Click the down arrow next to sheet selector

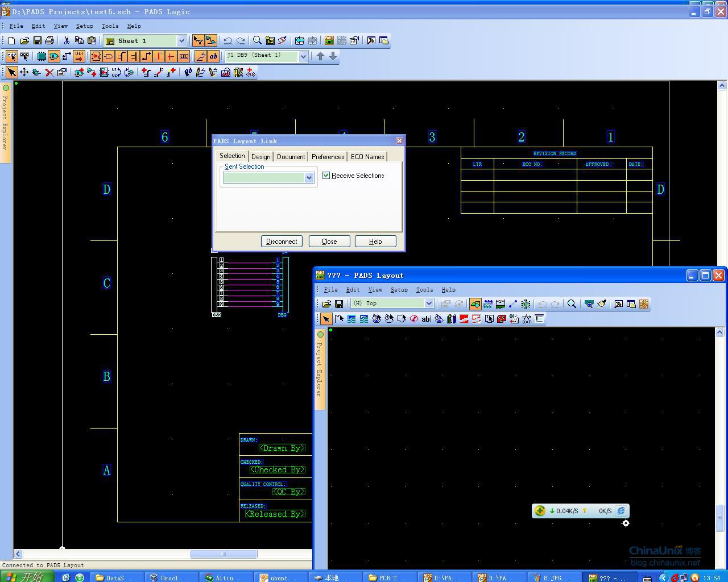pos(333,56)
